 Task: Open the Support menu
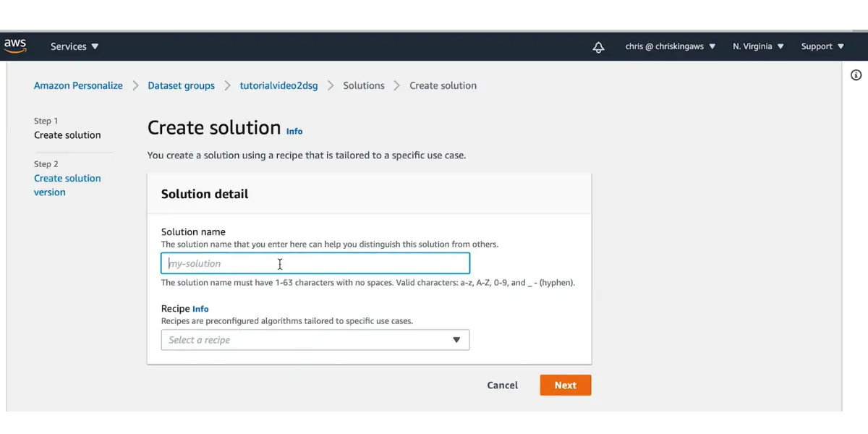click(x=822, y=46)
